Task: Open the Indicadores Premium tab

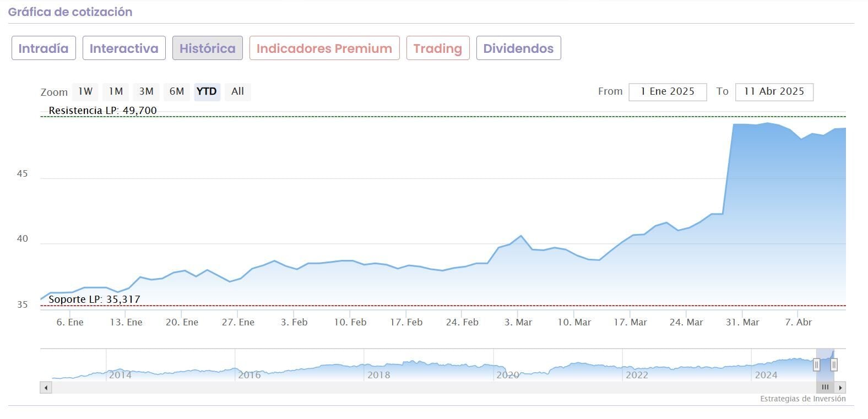Action: point(324,48)
